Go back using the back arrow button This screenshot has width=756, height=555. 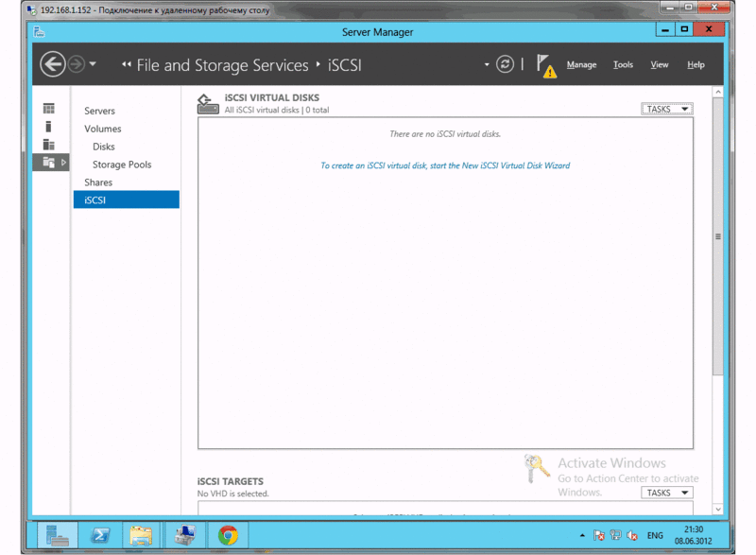tap(53, 64)
